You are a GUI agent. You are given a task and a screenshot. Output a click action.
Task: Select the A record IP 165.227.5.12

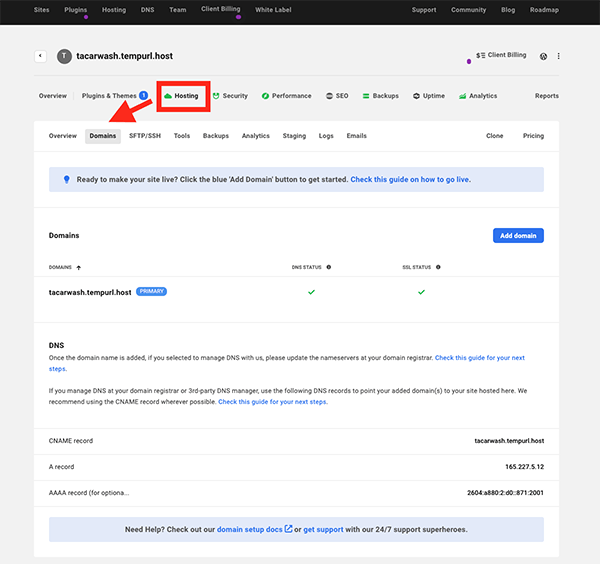tap(524, 467)
